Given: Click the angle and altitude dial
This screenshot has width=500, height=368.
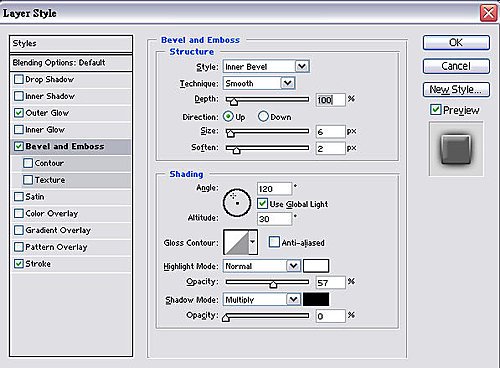Looking at the screenshot, I should tap(237, 203).
